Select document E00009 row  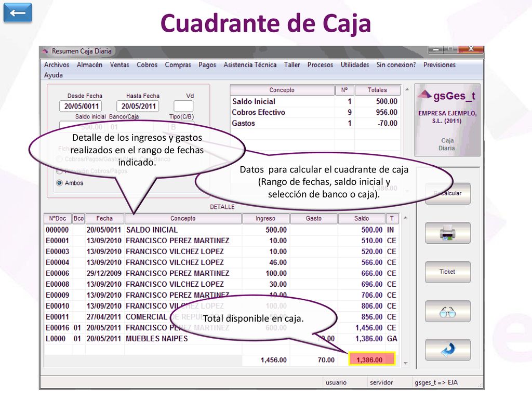221,295
